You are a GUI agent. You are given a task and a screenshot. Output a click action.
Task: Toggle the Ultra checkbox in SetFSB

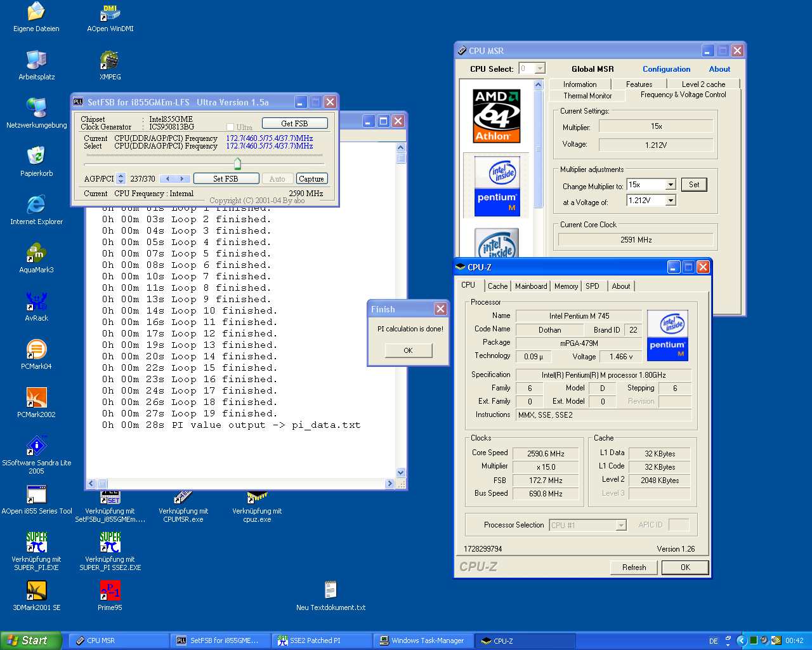(230, 127)
